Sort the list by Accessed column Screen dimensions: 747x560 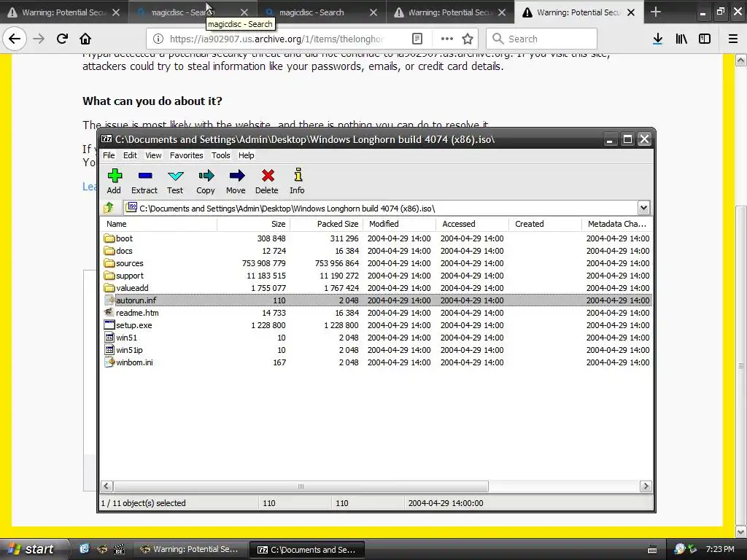point(472,224)
